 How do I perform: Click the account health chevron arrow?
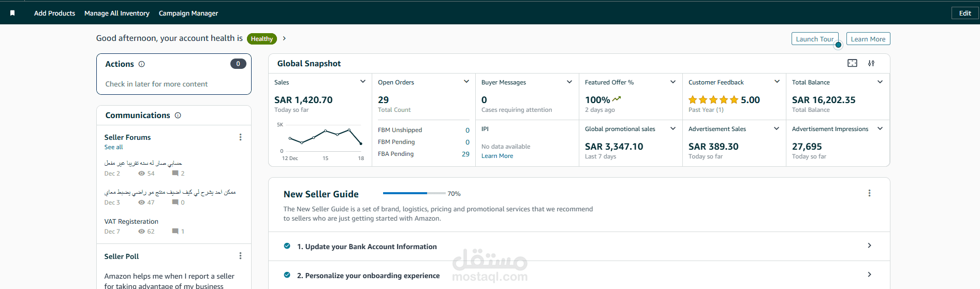point(284,38)
